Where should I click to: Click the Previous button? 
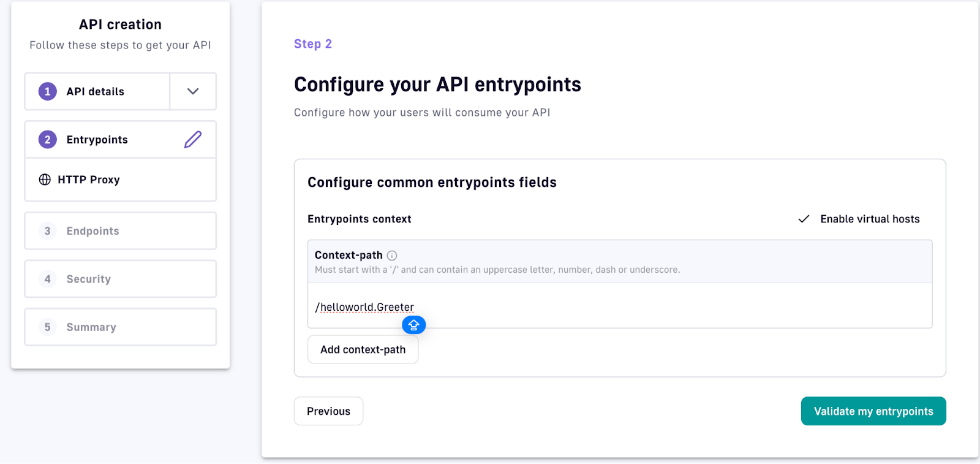pyautogui.click(x=329, y=411)
